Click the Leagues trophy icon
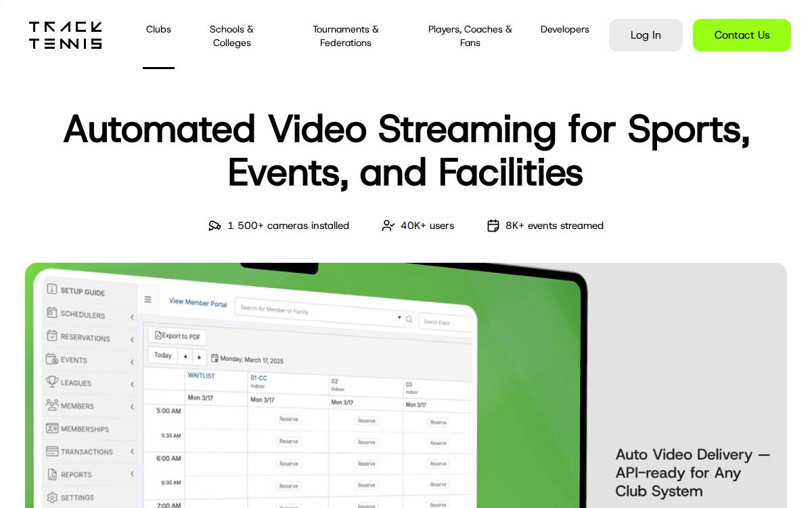 point(52,381)
